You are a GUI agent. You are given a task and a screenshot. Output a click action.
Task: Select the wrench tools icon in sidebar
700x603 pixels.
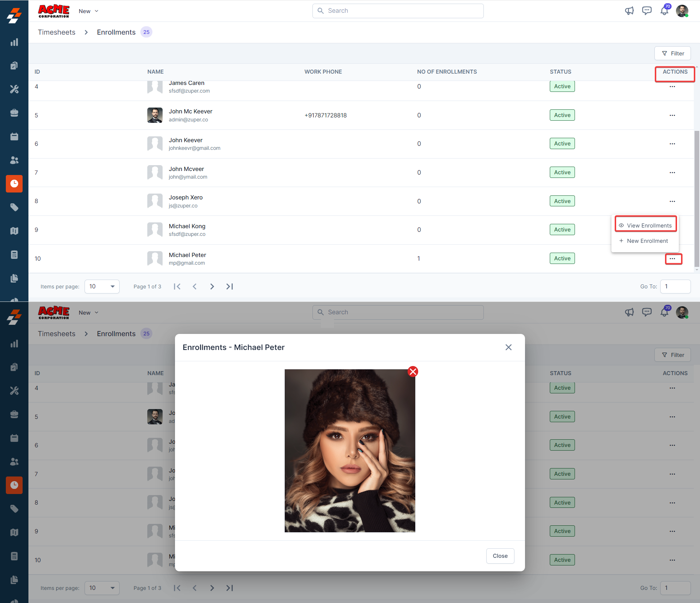14,89
